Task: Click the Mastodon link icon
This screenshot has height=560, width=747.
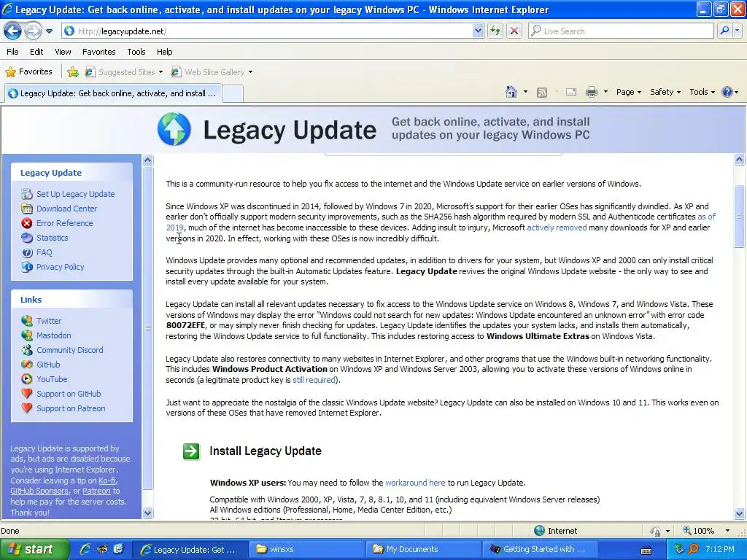Action: pos(27,335)
